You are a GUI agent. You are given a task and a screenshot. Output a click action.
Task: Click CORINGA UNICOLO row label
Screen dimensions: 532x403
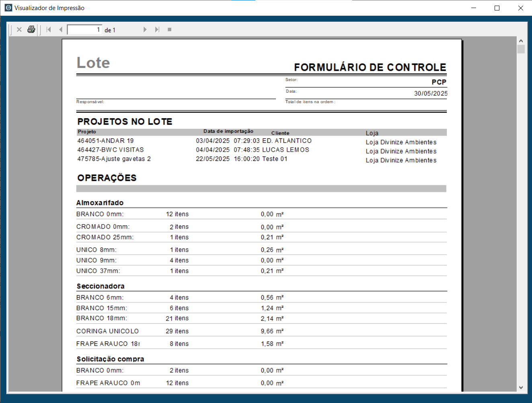point(107,331)
